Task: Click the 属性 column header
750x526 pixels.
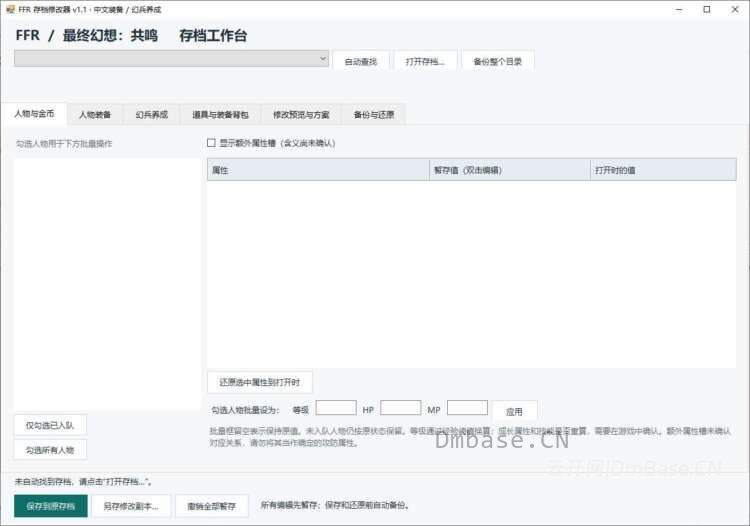Action: (318, 170)
